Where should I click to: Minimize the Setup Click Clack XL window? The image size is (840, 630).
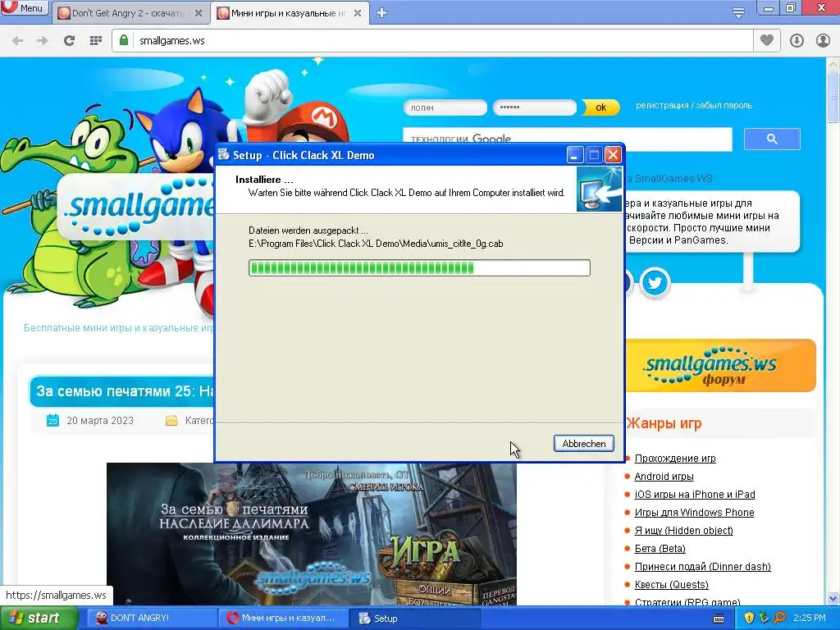point(575,155)
